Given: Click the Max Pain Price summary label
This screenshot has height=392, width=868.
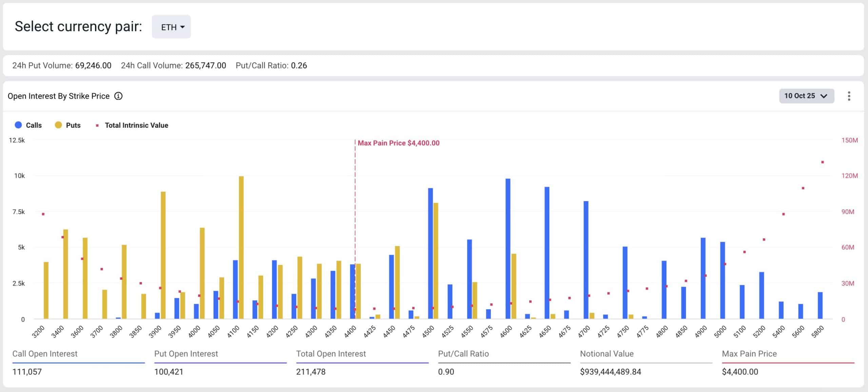Looking at the screenshot, I should point(749,354).
